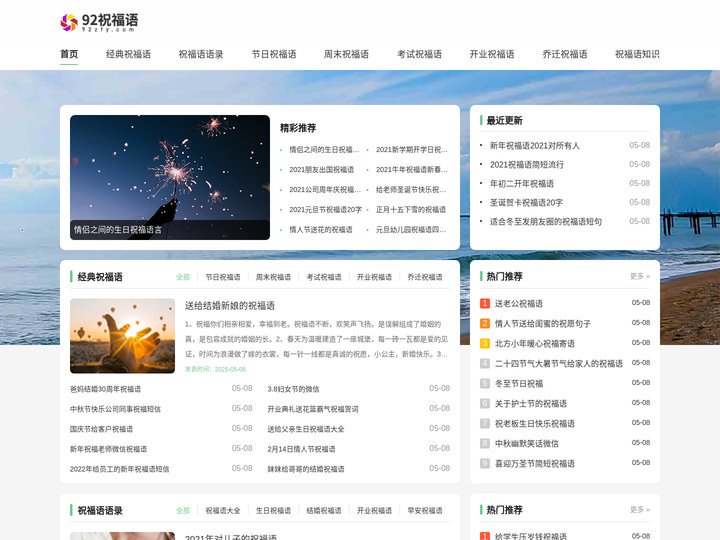Click the 92祝福语 site logo
The width and height of the screenshot is (720, 540).
[99, 22]
